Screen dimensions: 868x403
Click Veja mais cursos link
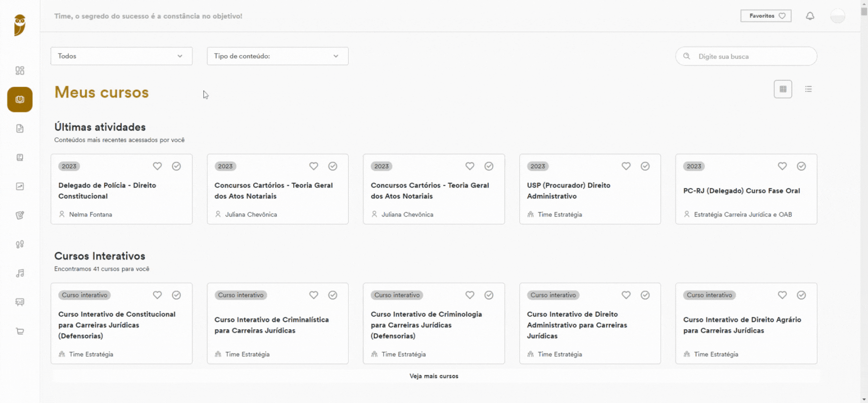click(434, 376)
